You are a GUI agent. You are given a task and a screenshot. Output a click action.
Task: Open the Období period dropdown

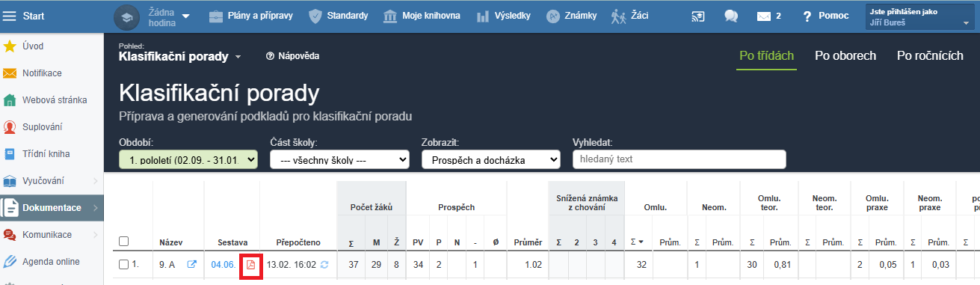(x=188, y=159)
